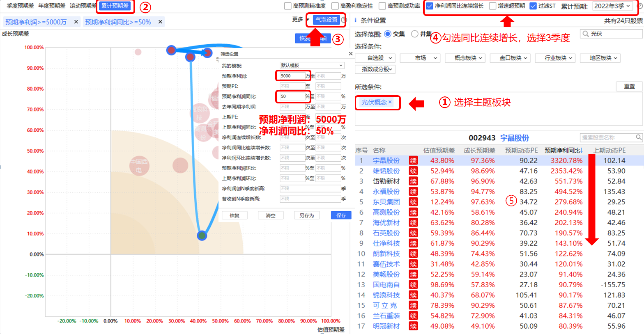Click the help icon beside 气泡设置

coord(344,20)
